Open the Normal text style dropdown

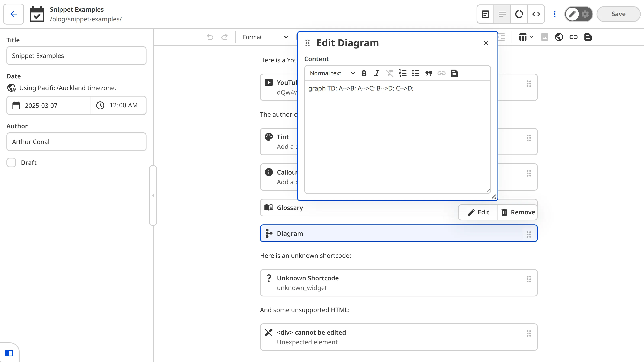click(332, 73)
